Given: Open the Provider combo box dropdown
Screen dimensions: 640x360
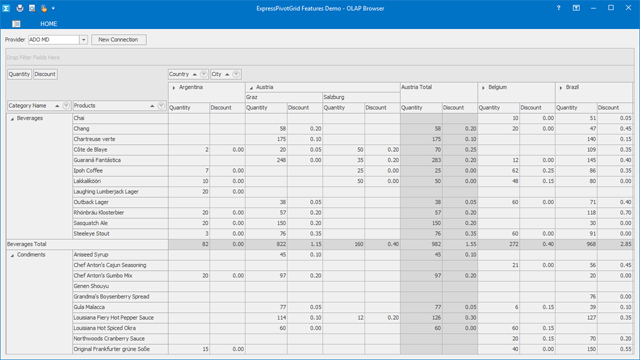Looking at the screenshot, I should click(84, 40).
